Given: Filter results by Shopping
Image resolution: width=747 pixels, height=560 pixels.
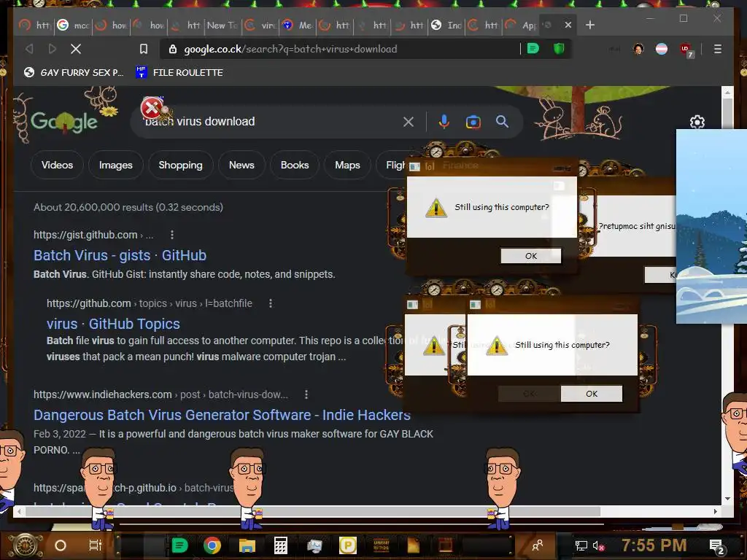Looking at the screenshot, I should point(181,166).
